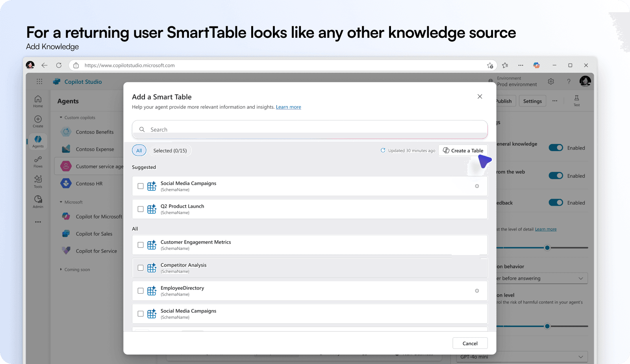Screen dimensions: 630x364
Task: Open help question mark icon
Action: pos(569,81)
